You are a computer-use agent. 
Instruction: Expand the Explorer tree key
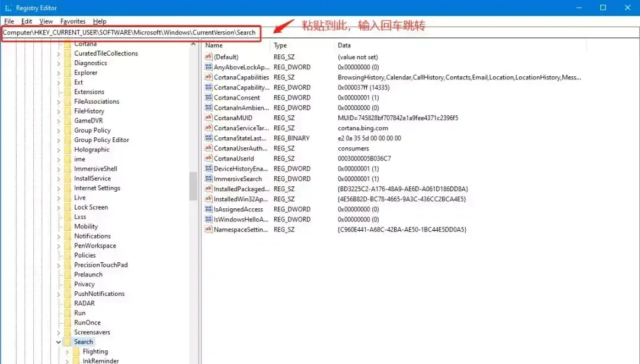pyautogui.click(x=59, y=73)
